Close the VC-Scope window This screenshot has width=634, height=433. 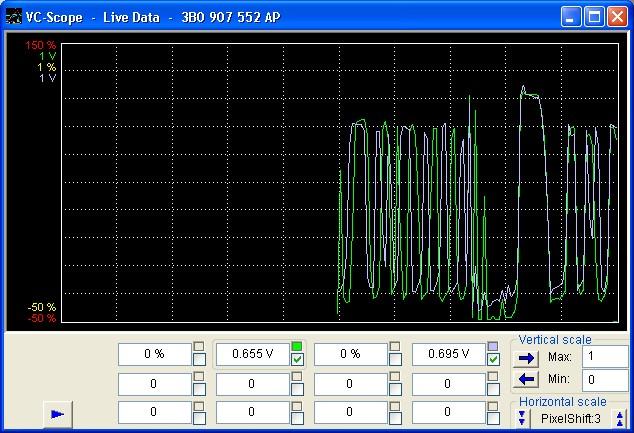[616, 17]
